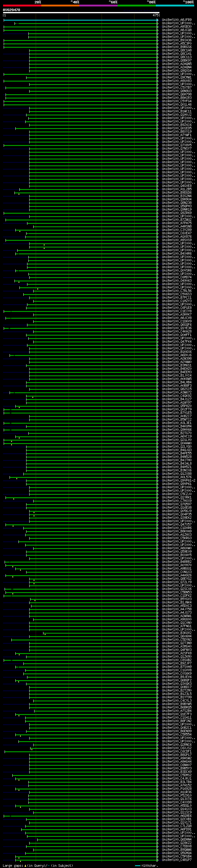Click hit label UniRef100_B9Z4I6
Image resolution: width=197 pixels, height=868 pixels.
pyautogui.click(x=176, y=125)
